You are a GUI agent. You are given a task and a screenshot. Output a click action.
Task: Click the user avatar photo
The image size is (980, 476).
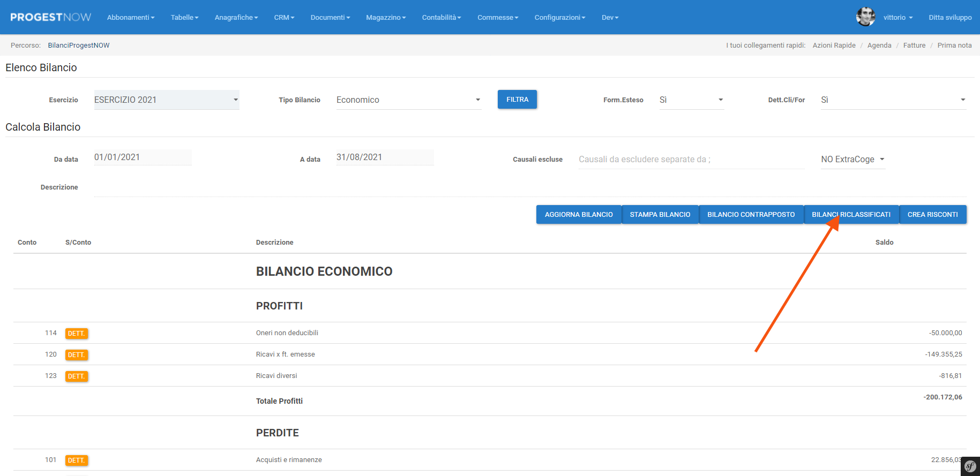point(865,17)
